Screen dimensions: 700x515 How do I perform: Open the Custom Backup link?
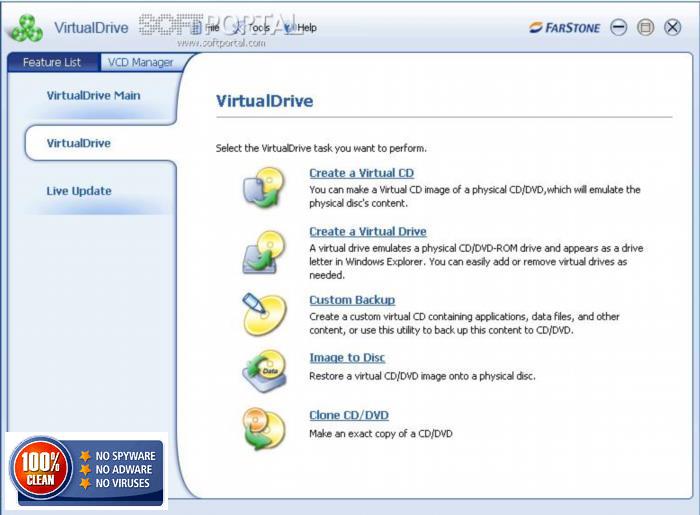(x=352, y=300)
